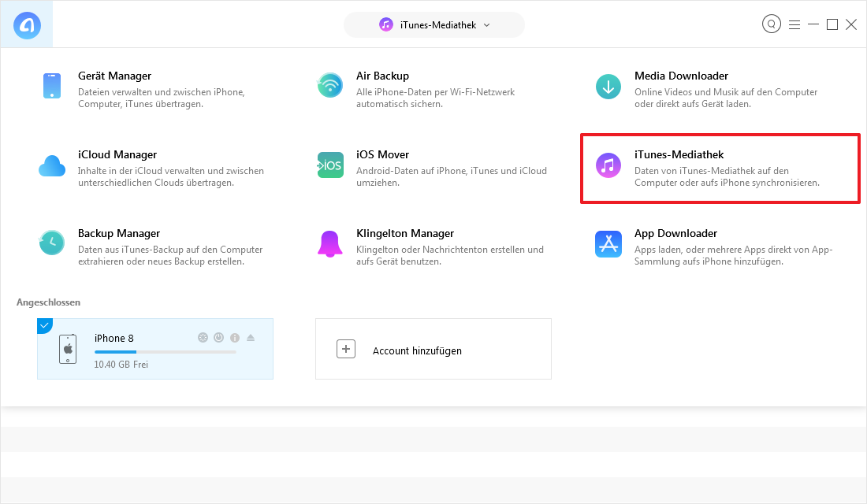
Task: Click the iCloud Manager cloud icon
Action: pos(52,166)
